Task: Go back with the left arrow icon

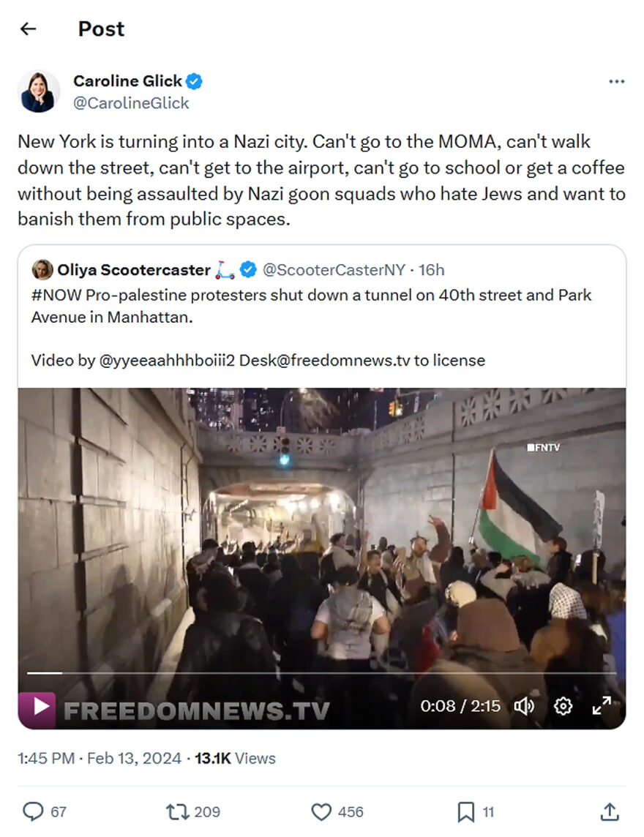Action: (29, 29)
